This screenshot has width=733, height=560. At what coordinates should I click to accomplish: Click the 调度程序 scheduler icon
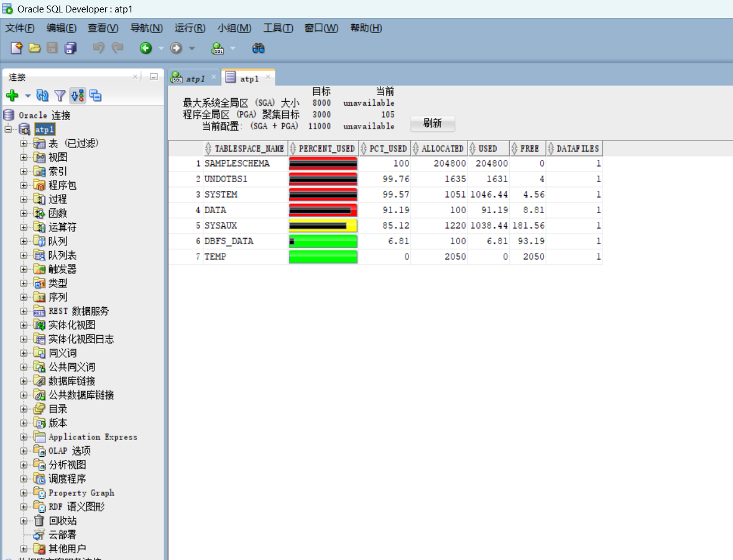click(40, 479)
